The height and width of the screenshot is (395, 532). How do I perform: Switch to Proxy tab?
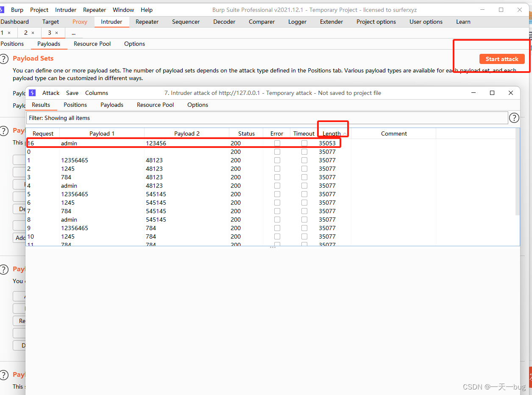80,22
